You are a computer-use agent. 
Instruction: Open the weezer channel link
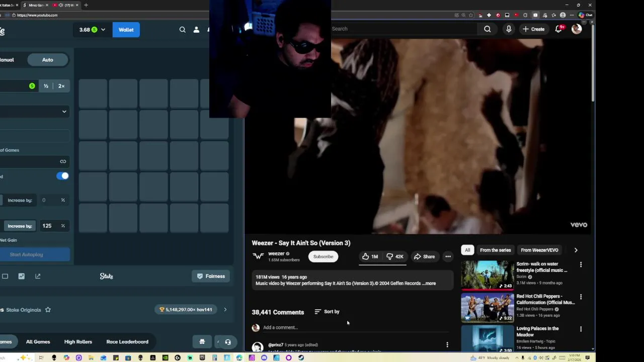tap(276, 254)
